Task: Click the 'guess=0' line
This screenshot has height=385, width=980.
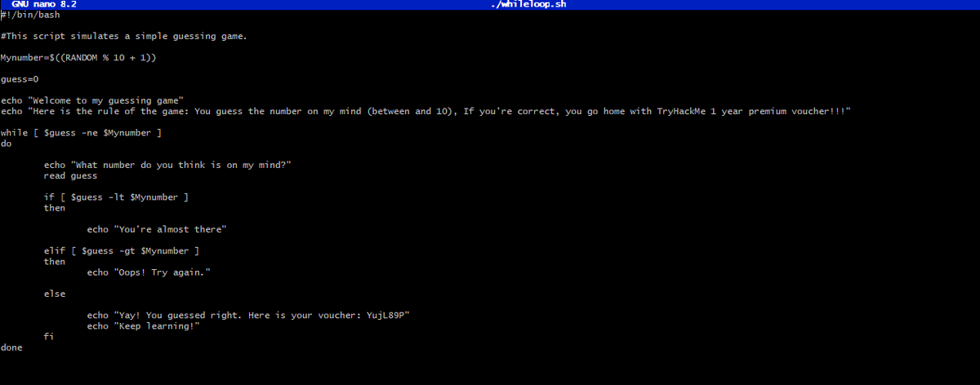Action: pos(20,79)
